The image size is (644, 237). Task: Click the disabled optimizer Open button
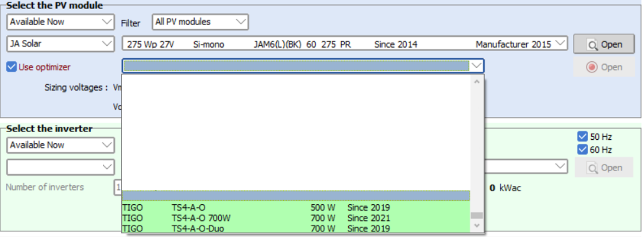coord(604,67)
